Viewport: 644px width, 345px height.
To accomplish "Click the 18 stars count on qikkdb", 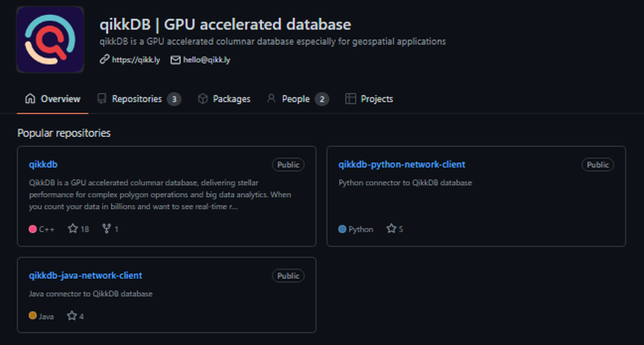I will click(x=84, y=229).
